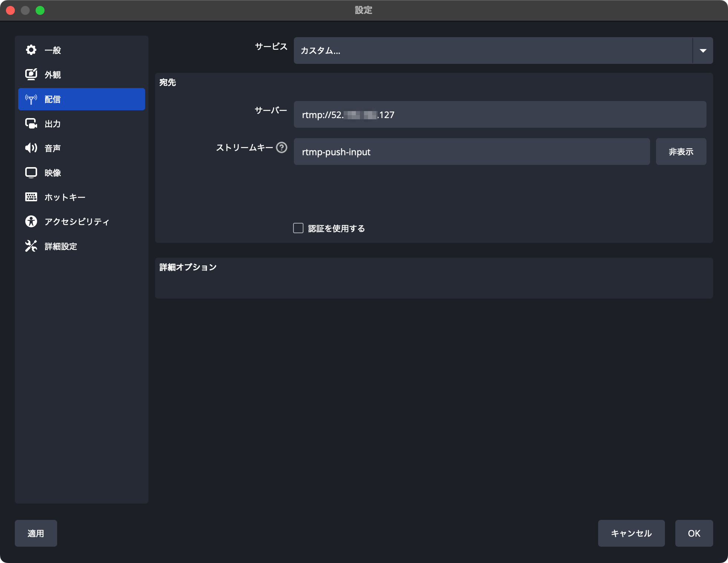Click the 出力 output icon
Screen dimensions: 728x563
(31, 123)
